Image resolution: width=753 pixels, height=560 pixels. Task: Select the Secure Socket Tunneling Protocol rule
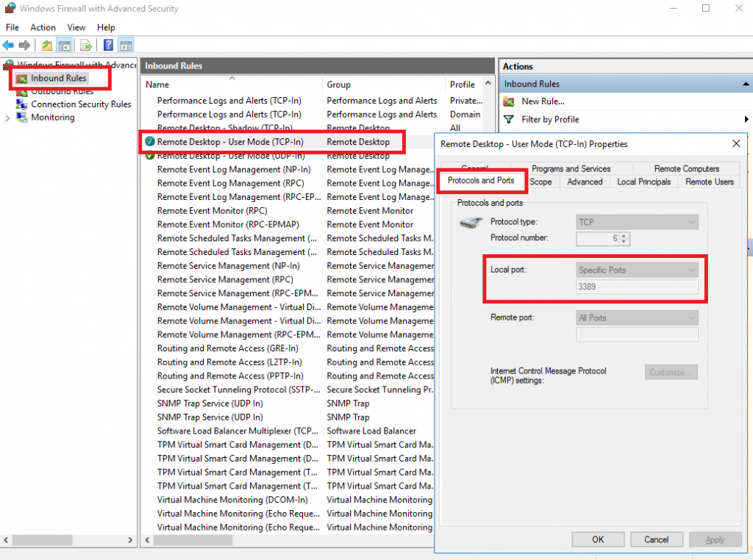pos(238,390)
